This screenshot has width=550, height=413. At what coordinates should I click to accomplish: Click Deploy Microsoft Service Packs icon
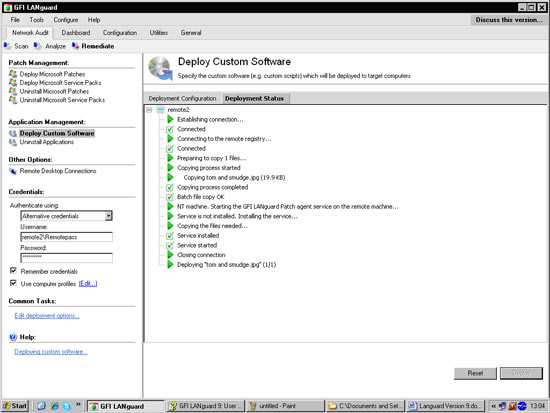click(13, 82)
